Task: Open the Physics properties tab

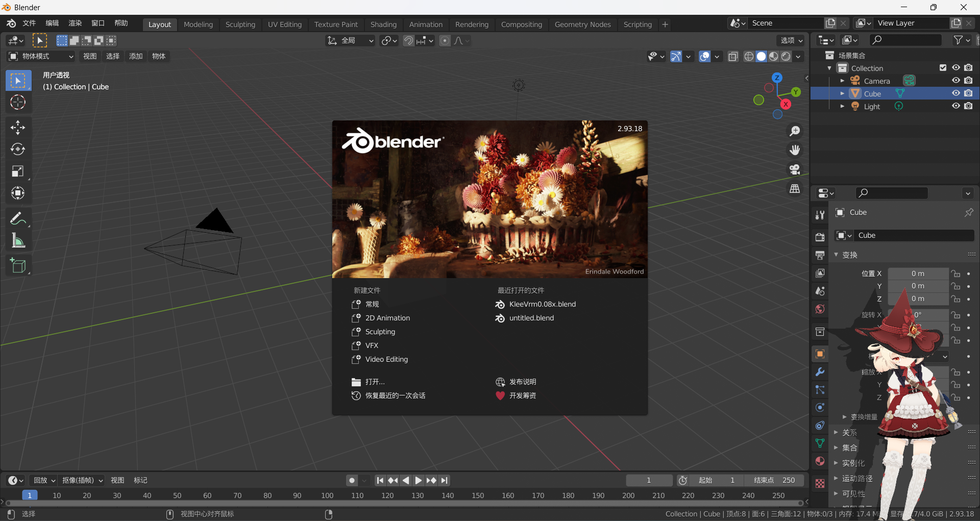Action: coord(820,408)
